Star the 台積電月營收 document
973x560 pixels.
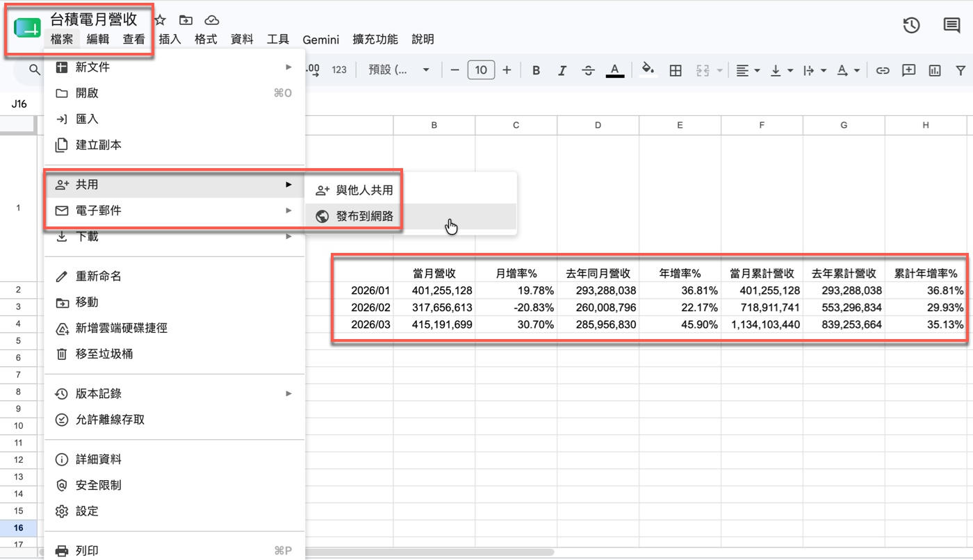[160, 20]
